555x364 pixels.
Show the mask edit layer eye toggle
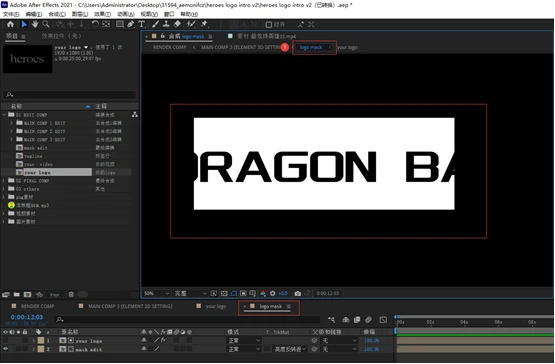click(5, 349)
